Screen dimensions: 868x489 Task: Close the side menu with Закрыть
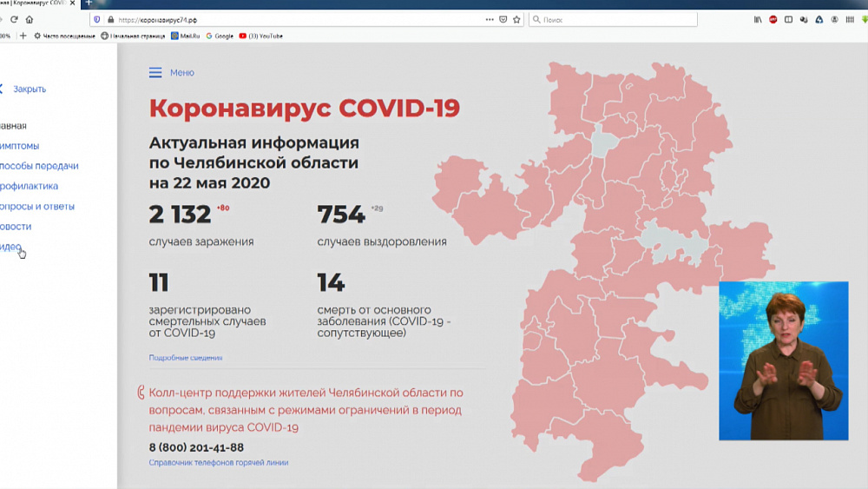[x=30, y=89]
